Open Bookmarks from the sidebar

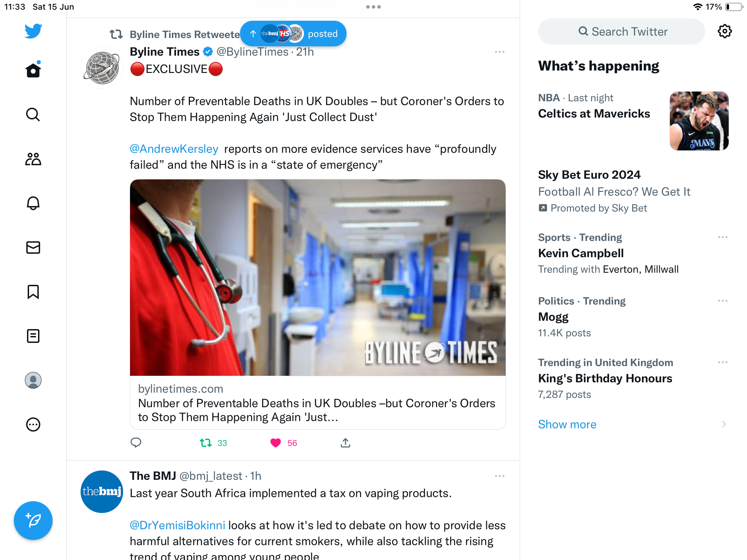[x=33, y=292]
